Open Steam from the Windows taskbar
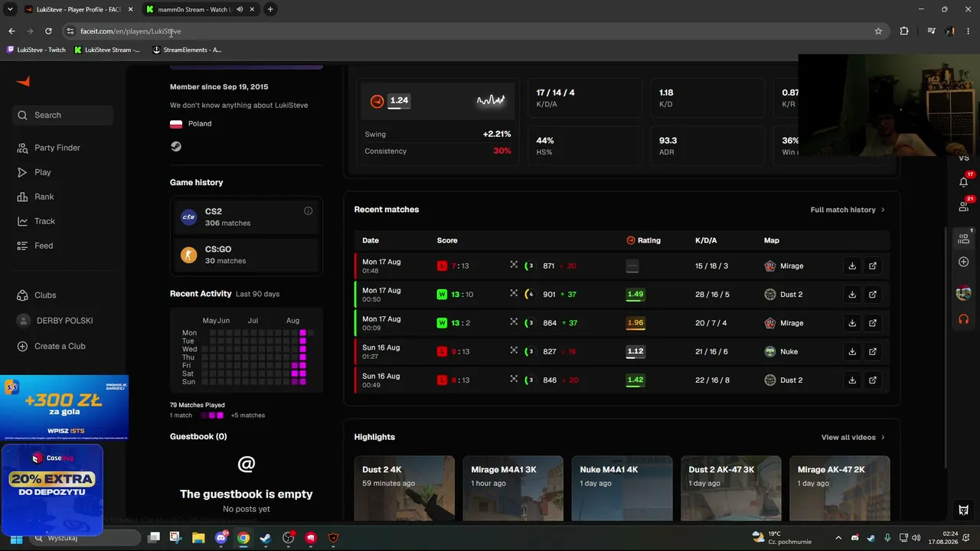This screenshot has height=551, width=980. pos(265,538)
